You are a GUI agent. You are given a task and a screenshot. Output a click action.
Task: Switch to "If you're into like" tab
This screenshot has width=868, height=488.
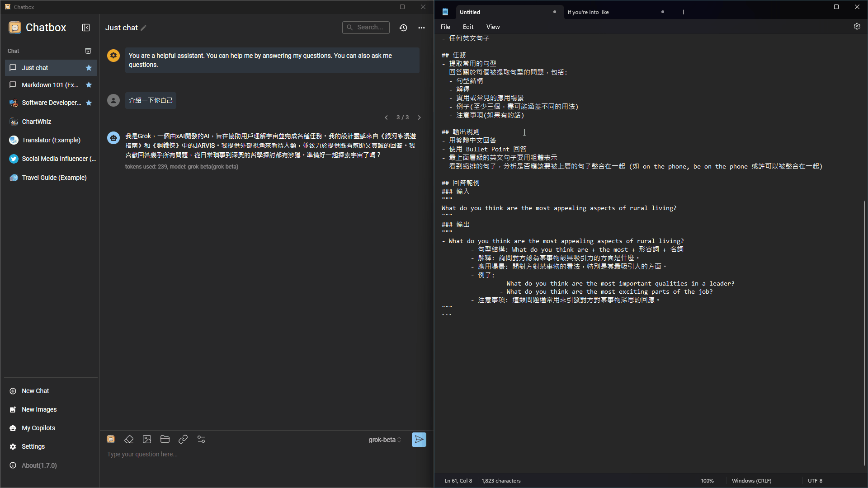tap(606, 12)
